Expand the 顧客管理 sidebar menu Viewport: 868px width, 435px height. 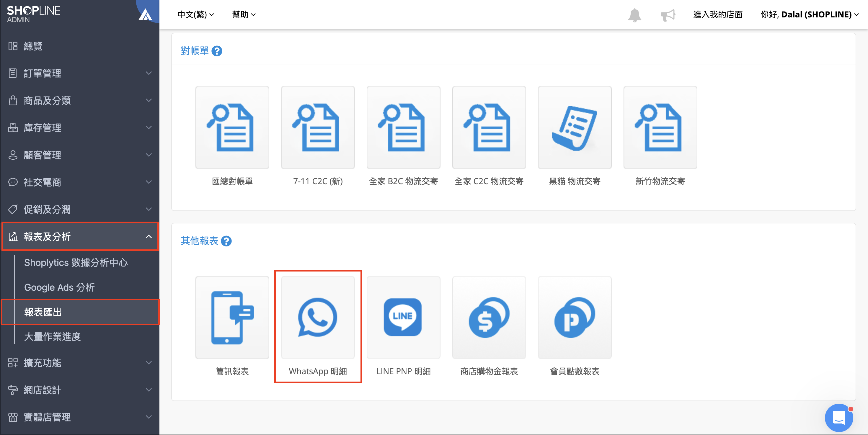pyautogui.click(x=80, y=155)
